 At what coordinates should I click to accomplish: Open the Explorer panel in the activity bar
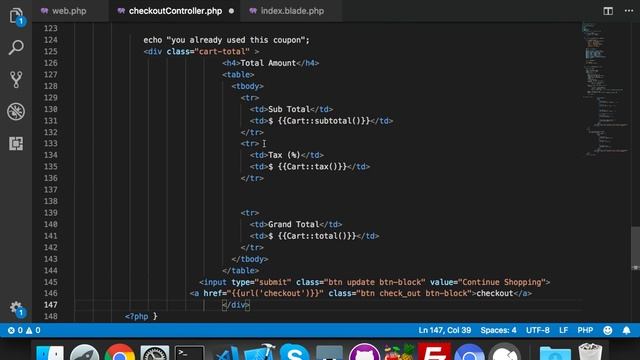tap(16, 16)
